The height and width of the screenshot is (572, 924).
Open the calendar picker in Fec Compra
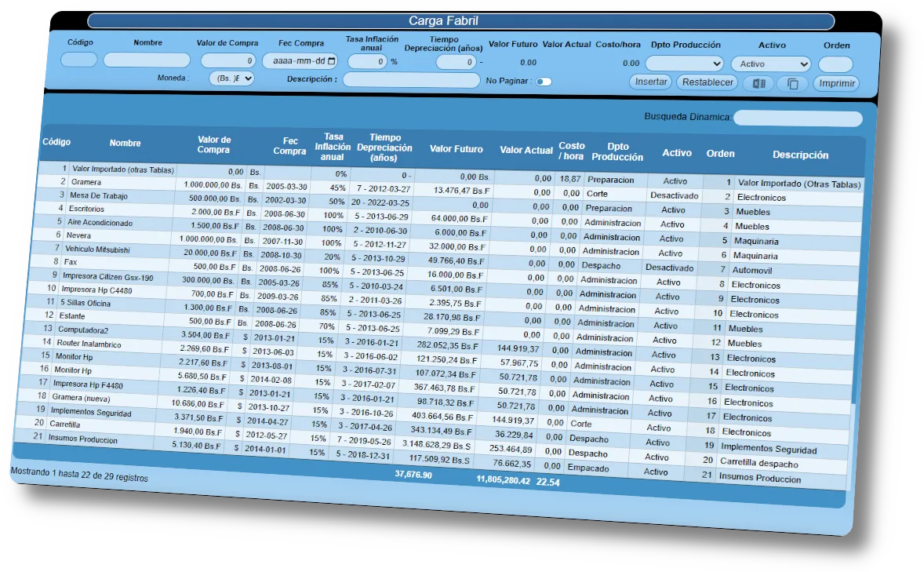click(x=332, y=60)
